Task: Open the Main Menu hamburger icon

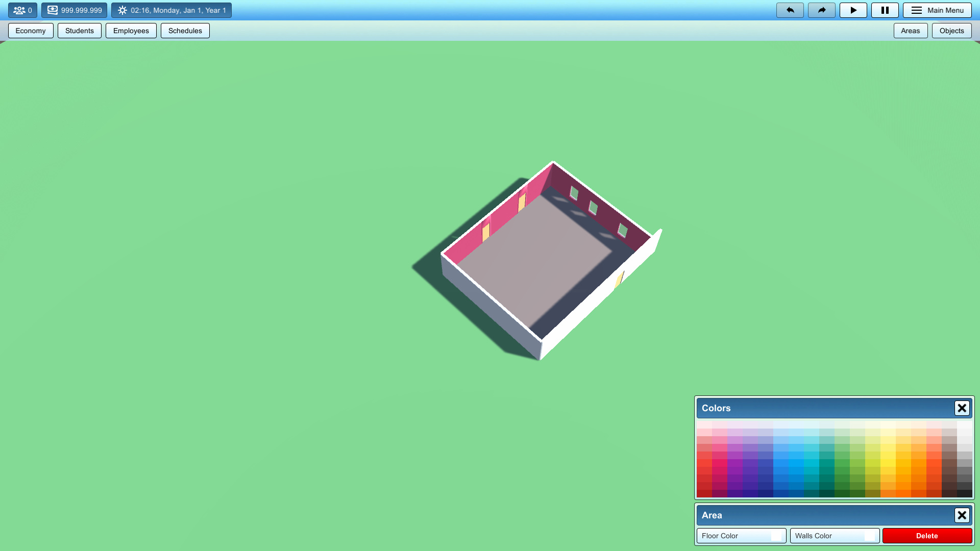Action: click(x=917, y=10)
